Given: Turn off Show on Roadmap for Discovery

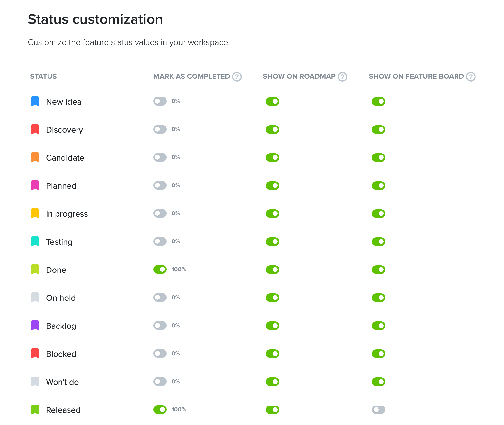Looking at the screenshot, I should point(272,129).
